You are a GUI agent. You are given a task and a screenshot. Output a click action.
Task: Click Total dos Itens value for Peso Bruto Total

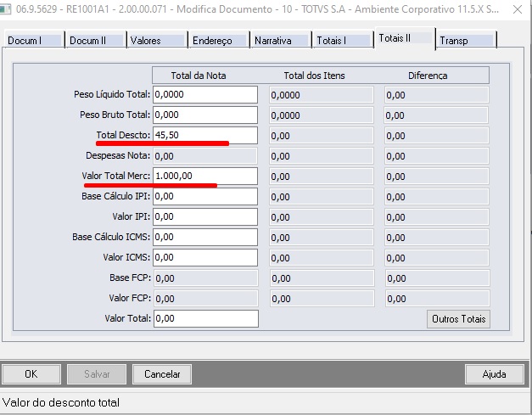[322, 115]
